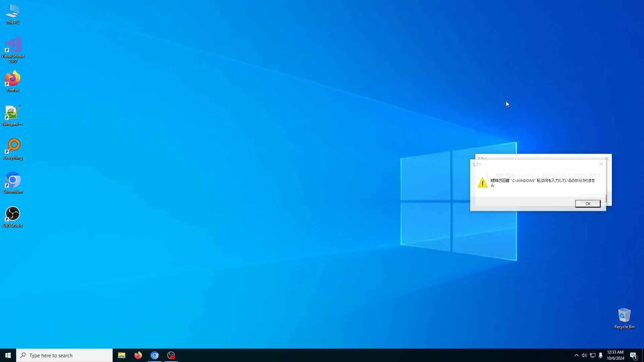Switch to Chromium in the taskbar
The width and height of the screenshot is (644, 362).
[x=155, y=355]
